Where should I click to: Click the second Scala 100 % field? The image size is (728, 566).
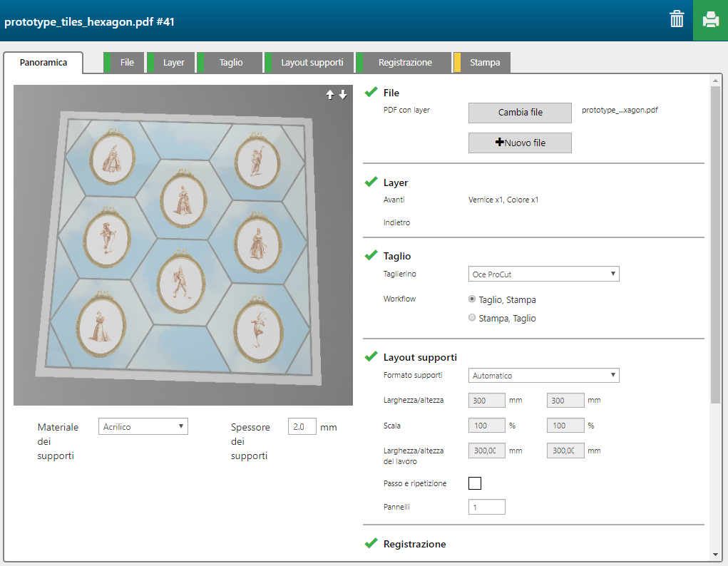[565, 426]
